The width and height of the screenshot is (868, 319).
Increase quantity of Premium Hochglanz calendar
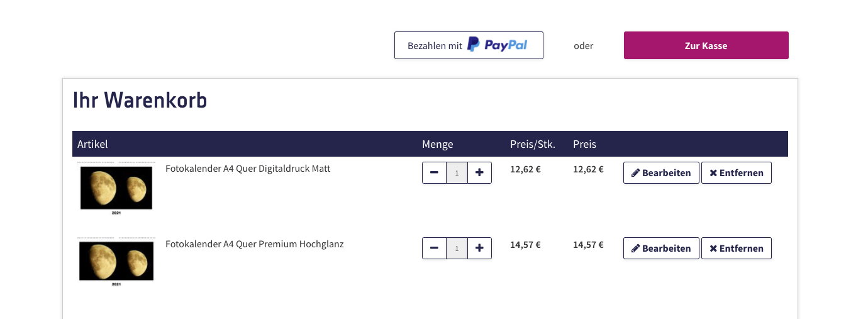[479, 249]
